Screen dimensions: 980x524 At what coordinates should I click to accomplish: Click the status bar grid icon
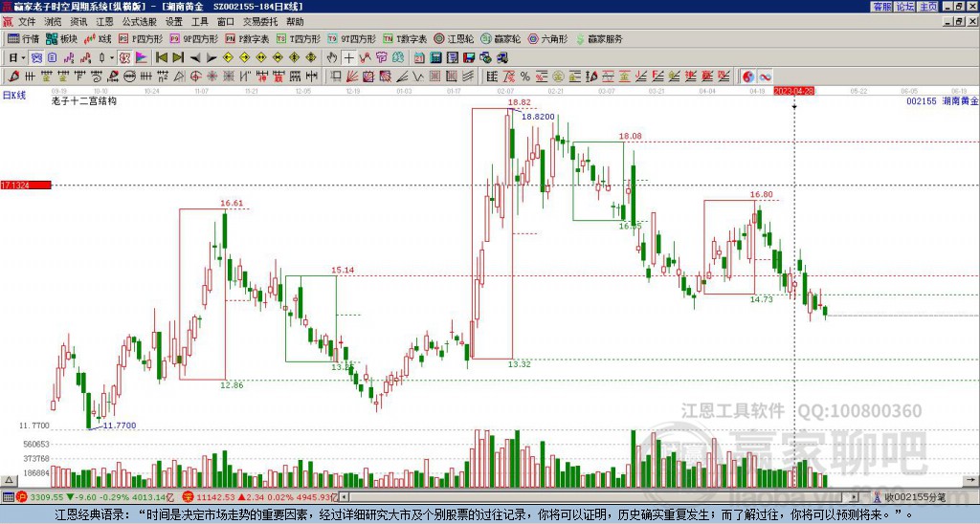pyautogui.click(x=8, y=497)
